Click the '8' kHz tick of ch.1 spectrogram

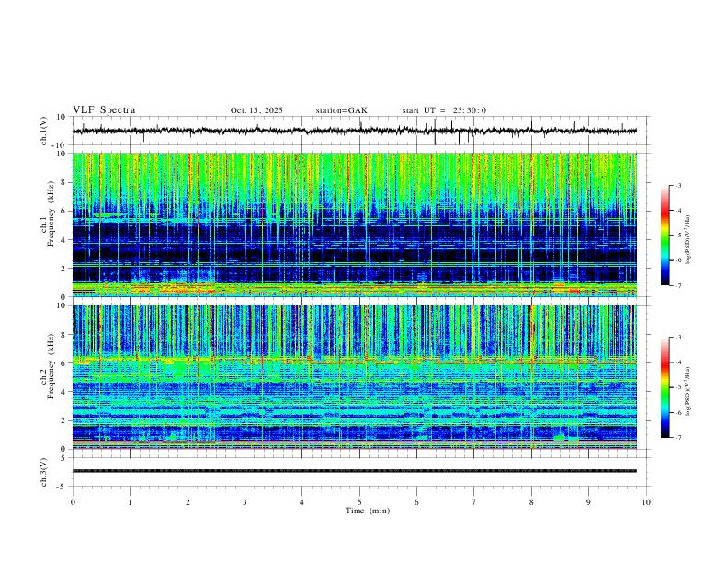(x=63, y=182)
